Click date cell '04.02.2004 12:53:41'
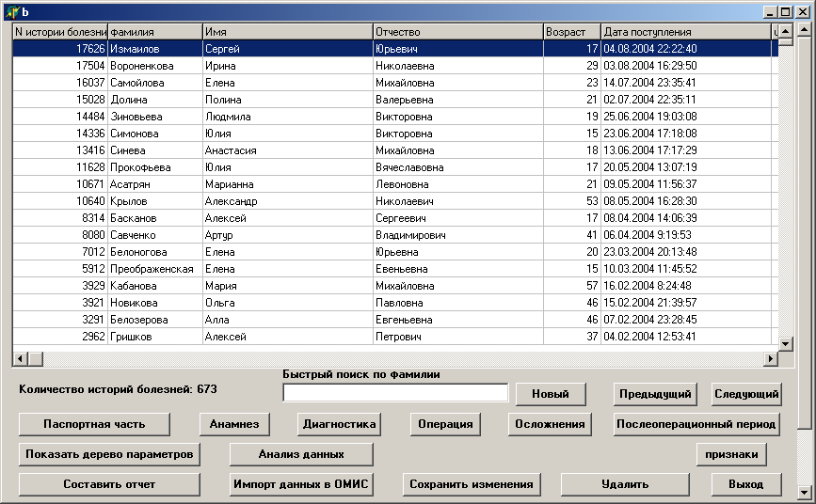This screenshot has height=504, width=816. (686, 337)
